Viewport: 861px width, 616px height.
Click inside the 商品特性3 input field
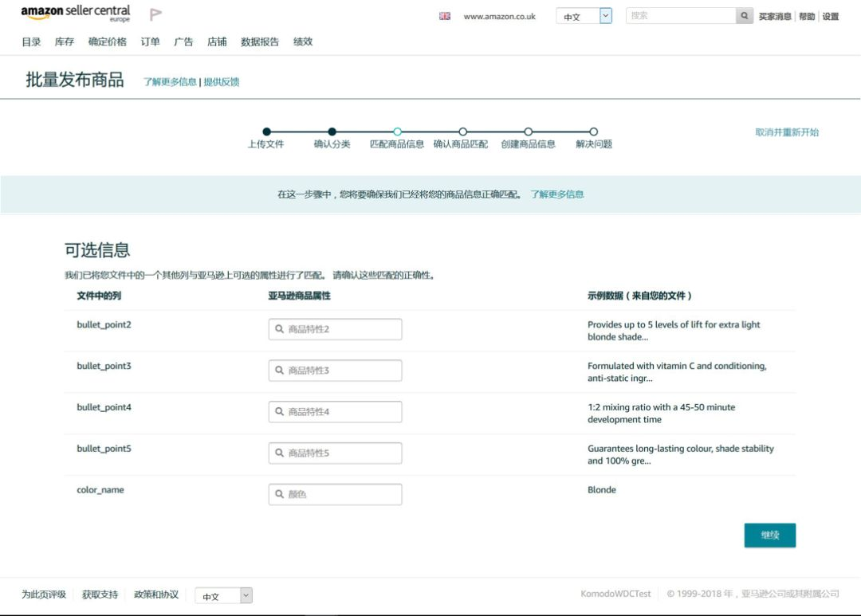click(335, 370)
